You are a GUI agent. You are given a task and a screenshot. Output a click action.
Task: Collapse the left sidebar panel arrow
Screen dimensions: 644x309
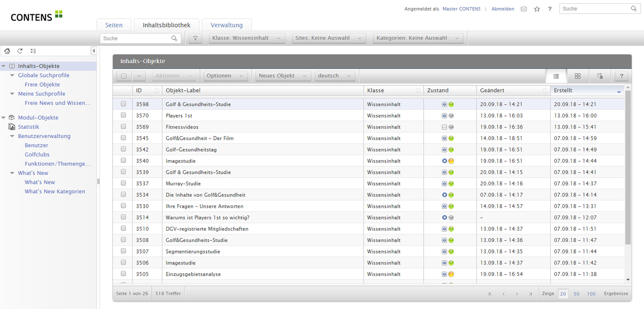point(94,51)
